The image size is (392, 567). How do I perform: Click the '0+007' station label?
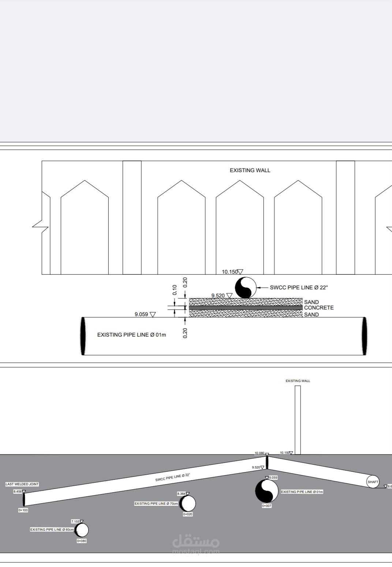pos(267,506)
